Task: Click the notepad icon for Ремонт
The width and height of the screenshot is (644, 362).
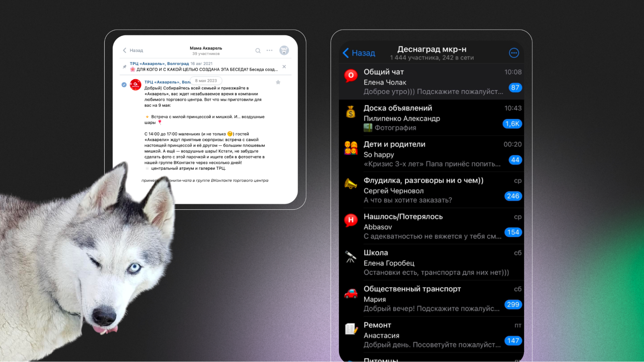Action: tap(351, 329)
